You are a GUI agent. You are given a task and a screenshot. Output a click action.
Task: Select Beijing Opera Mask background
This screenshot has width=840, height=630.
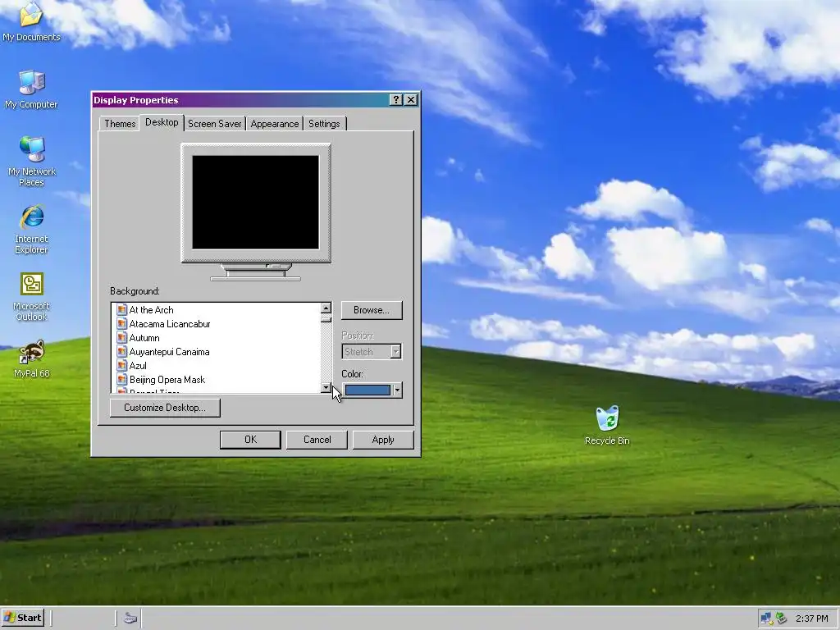coord(167,379)
